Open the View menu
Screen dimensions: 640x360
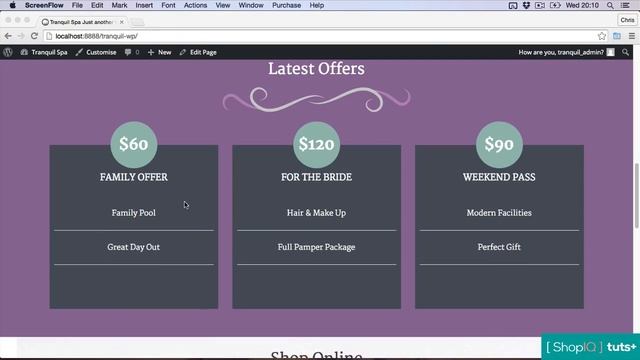[222, 5]
